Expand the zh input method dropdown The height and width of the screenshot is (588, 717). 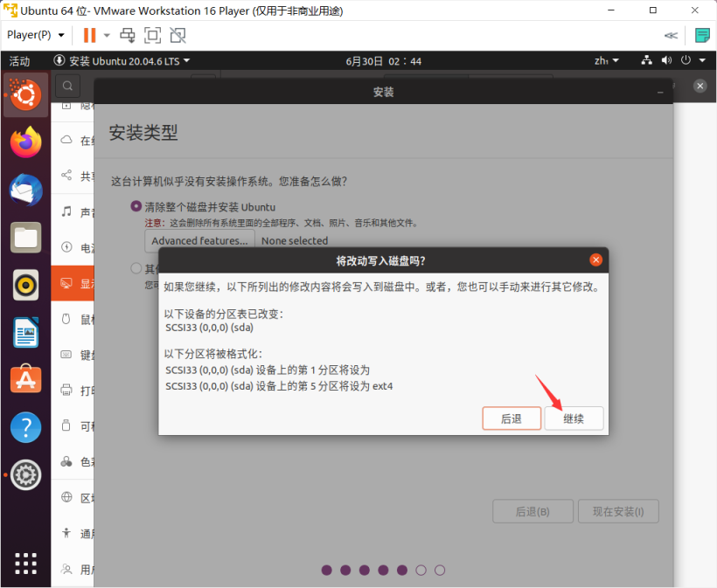(x=606, y=61)
